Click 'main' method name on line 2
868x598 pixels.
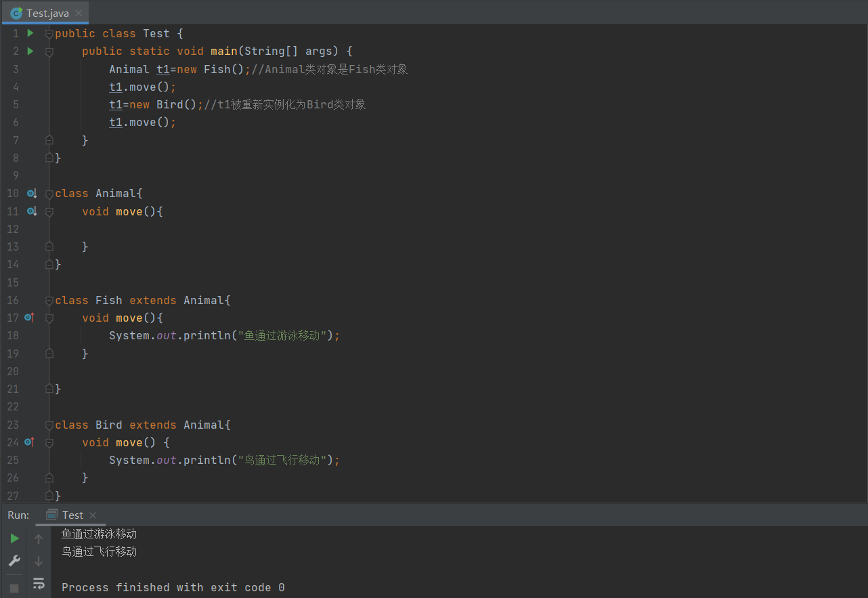tap(224, 51)
